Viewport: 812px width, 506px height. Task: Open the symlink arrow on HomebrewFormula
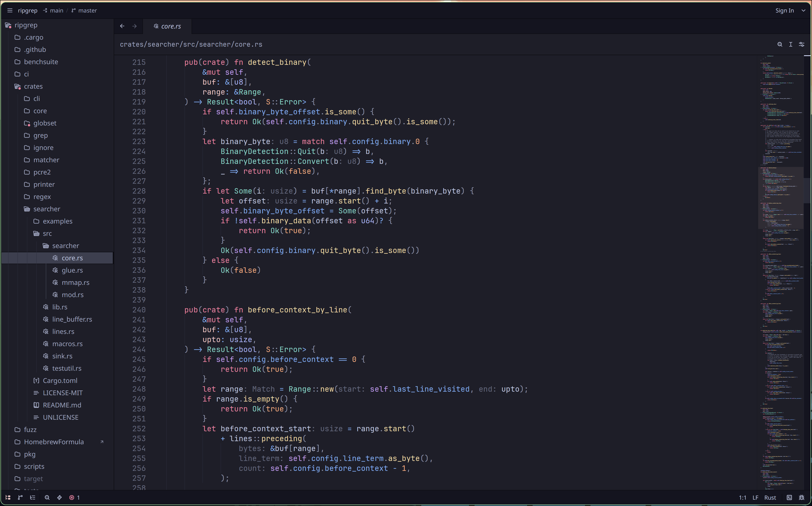(x=102, y=442)
